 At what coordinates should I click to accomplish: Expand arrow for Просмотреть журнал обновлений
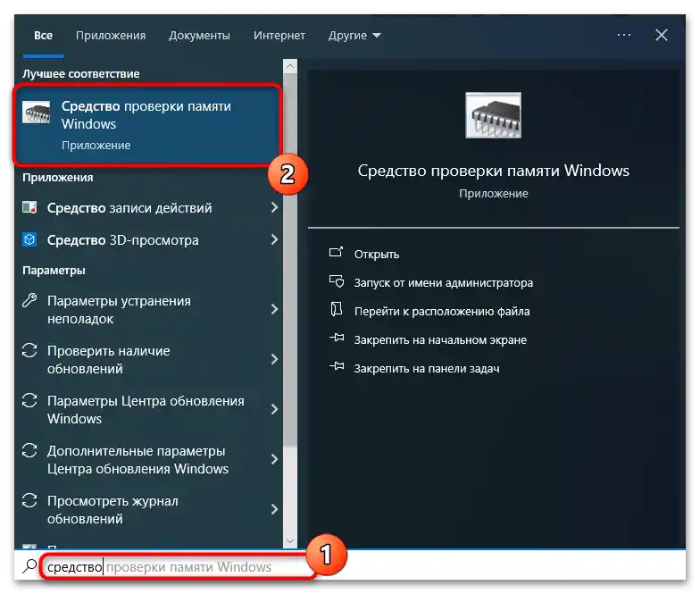(274, 509)
